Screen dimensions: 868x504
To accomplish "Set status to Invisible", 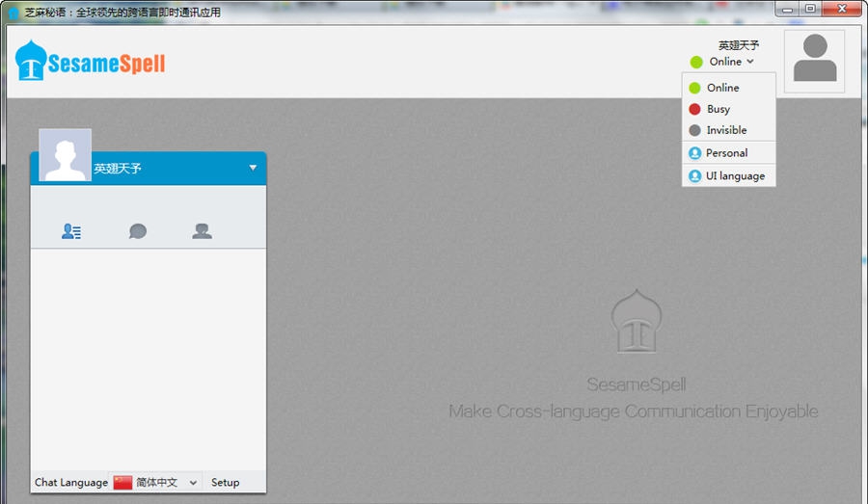I will tap(728, 130).
